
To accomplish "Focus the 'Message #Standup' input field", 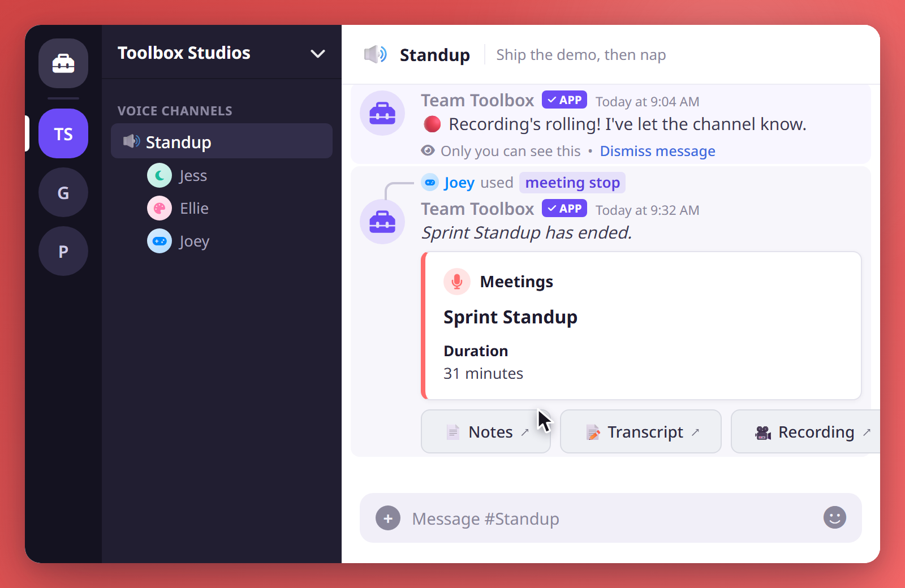I will 611,518.
